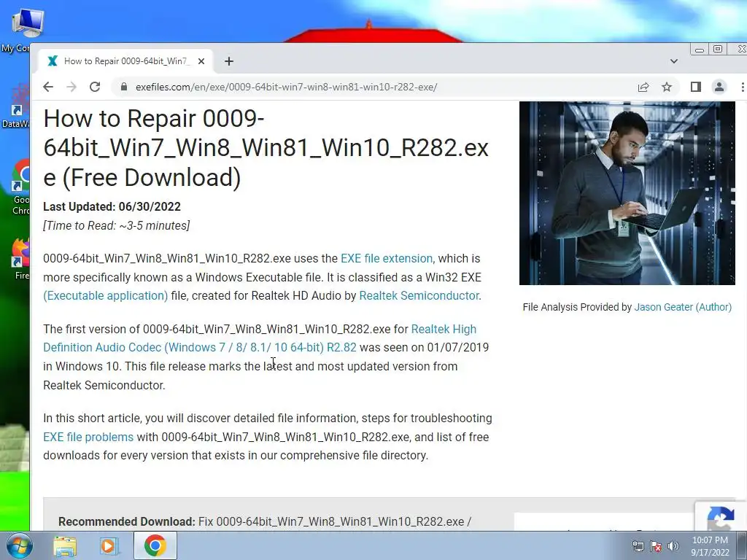
Task: Bookmark this page with the star
Action: [667, 87]
